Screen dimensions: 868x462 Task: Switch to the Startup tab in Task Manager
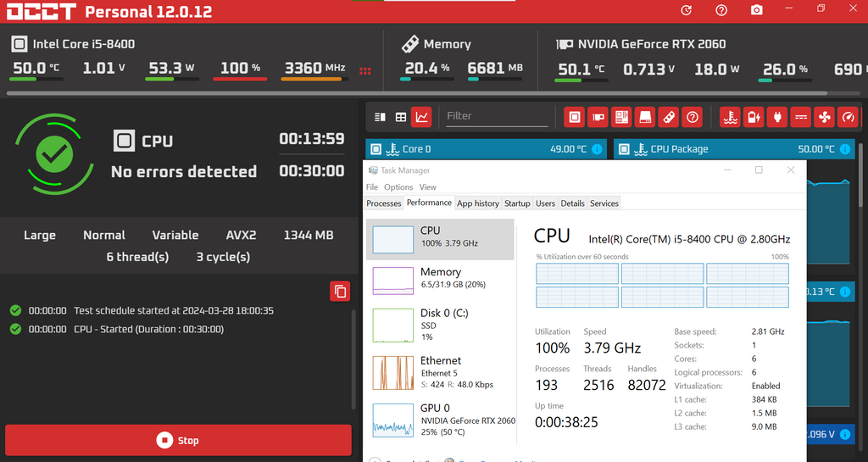point(517,203)
